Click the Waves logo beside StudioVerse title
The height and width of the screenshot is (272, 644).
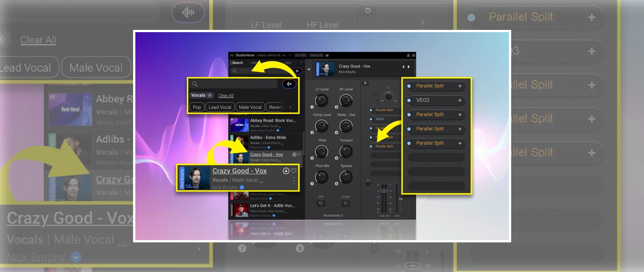[232, 55]
